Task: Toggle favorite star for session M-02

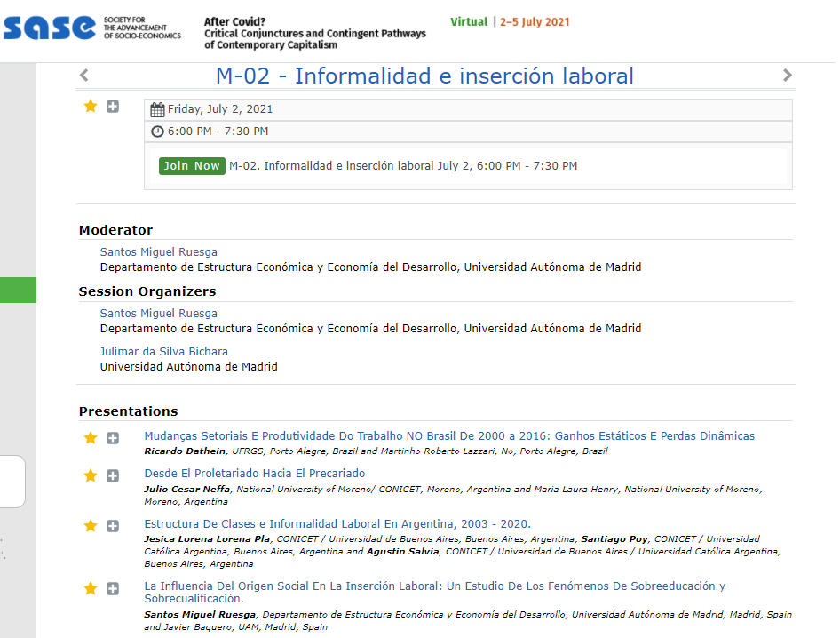Action: pos(91,106)
